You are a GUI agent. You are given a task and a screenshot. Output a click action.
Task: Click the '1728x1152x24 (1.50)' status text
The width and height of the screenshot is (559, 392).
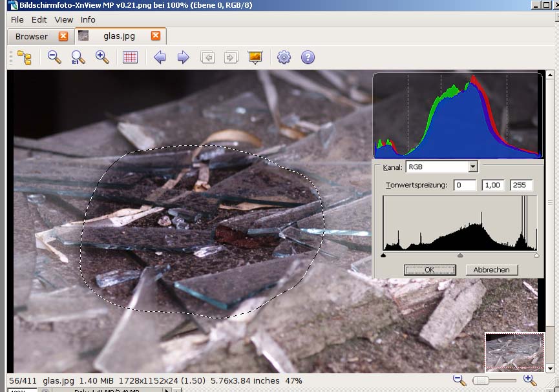click(162, 380)
